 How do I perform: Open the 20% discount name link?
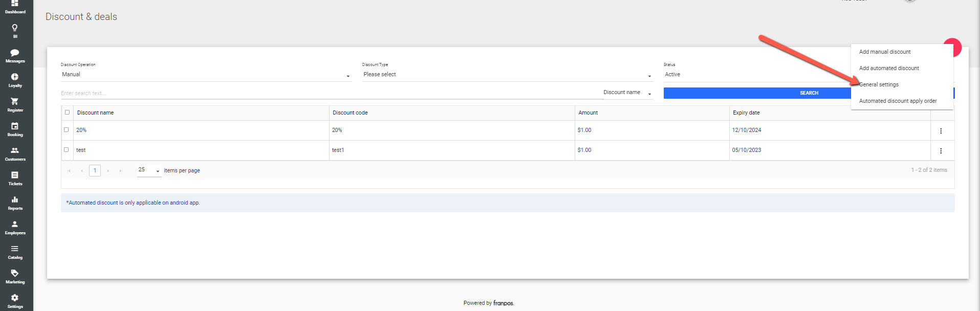tap(81, 130)
